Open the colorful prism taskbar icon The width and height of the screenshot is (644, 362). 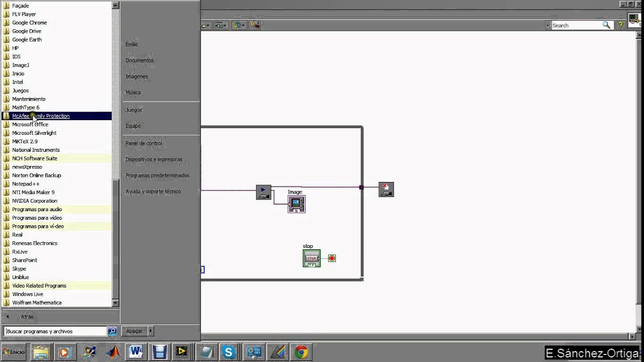[277, 352]
